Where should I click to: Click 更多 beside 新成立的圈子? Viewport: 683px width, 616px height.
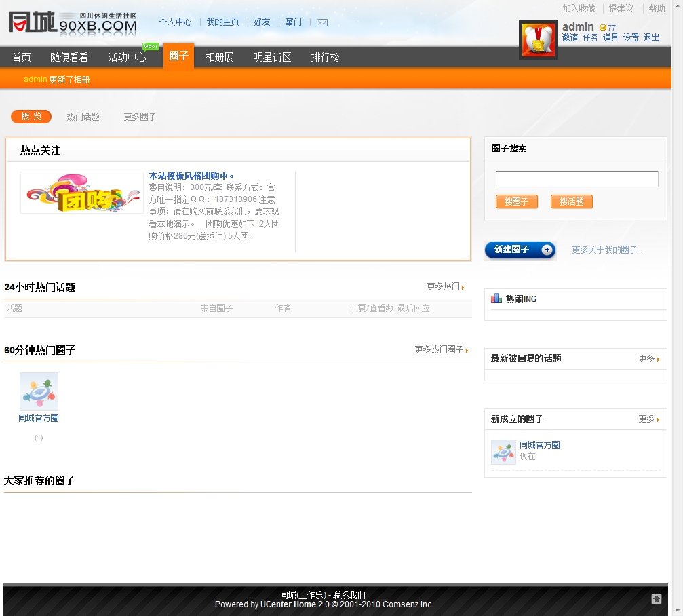pyautogui.click(x=648, y=419)
